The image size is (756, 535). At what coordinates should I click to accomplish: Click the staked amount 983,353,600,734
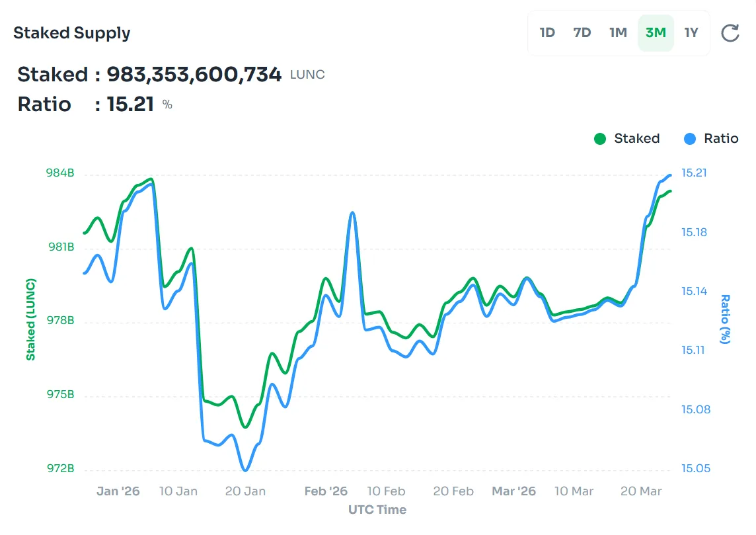point(194,75)
